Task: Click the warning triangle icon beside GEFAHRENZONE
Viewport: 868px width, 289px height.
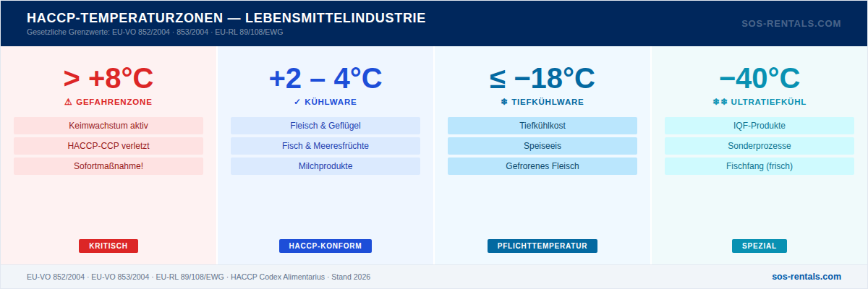Action: [68, 102]
